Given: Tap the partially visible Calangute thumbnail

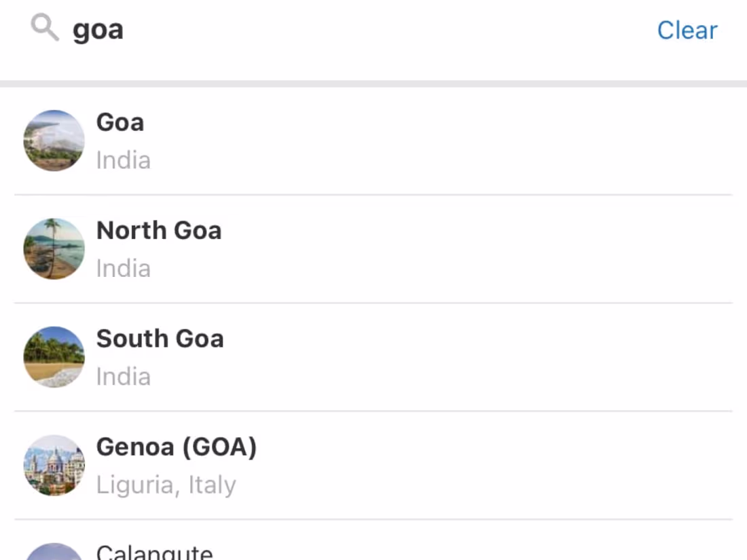Looking at the screenshot, I should [54, 551].
